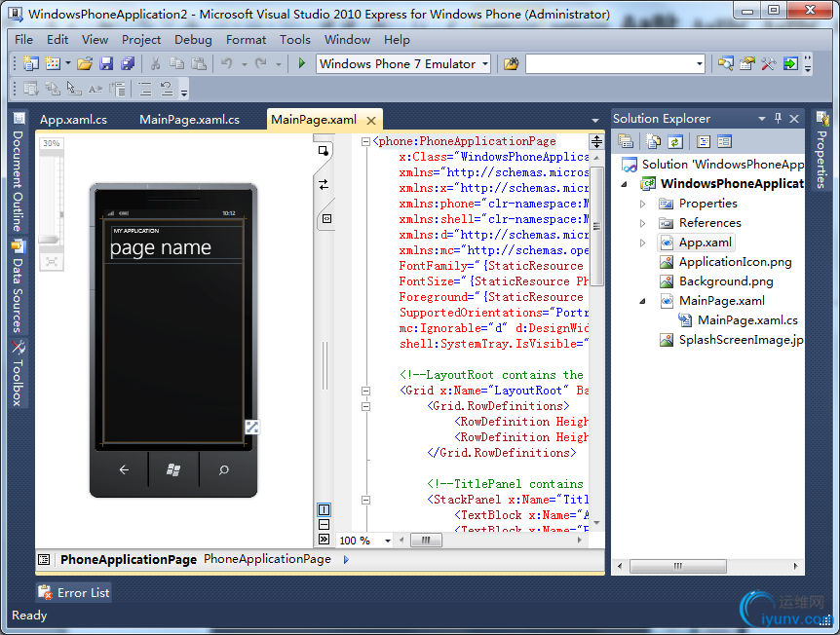Click the View Designer icon in Solution Explorer
840x635 pixels.
click(x=724, y=141)
